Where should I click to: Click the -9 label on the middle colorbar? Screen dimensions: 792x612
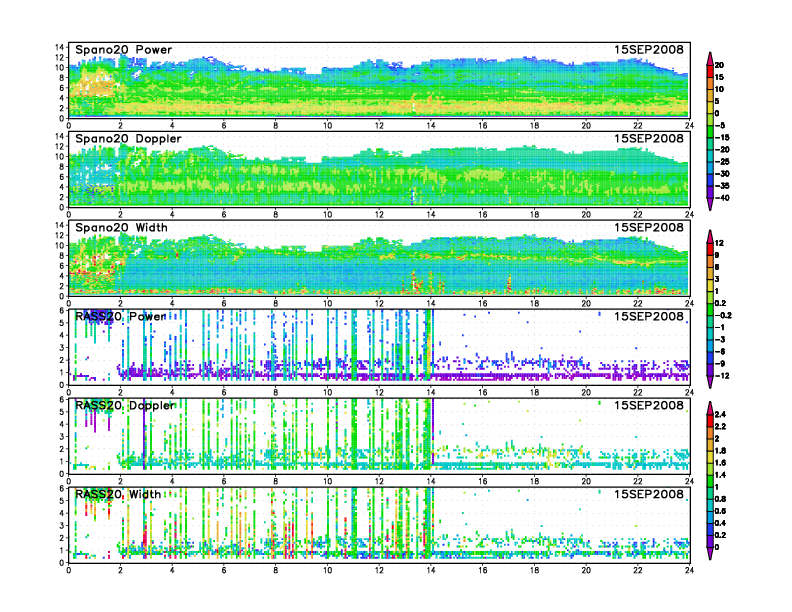tap(720, 364)
